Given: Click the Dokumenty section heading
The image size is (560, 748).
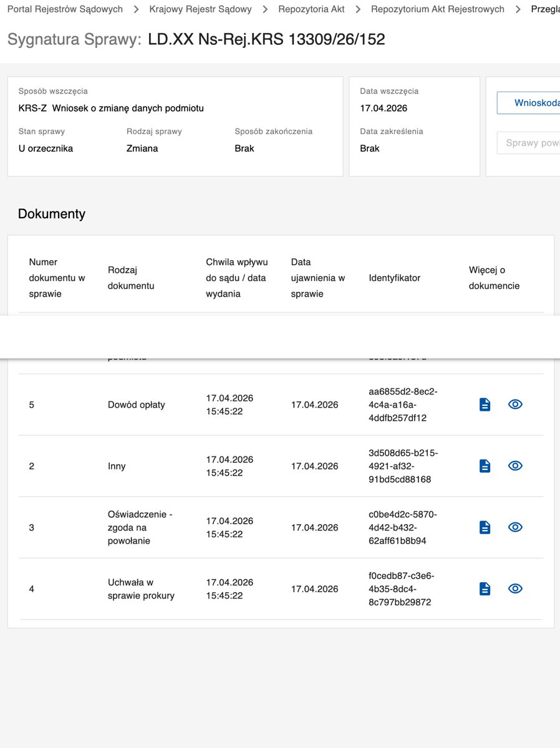Looking at the screenshot, I should point(52,214).
